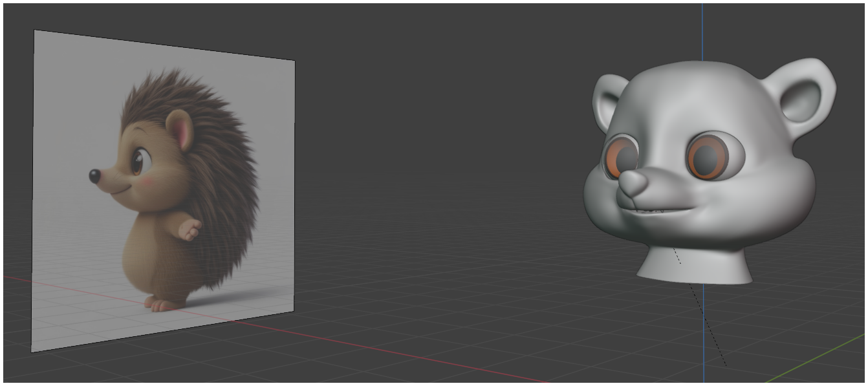Click the nose of the sculpted head
868x386 pixels.
(x=633, y=184)
